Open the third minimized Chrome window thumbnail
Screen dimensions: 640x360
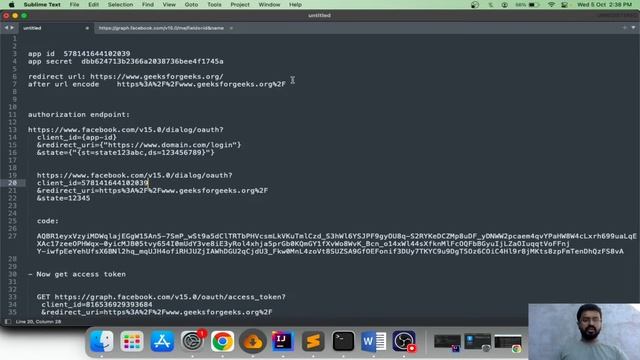[x=508, y=342]
